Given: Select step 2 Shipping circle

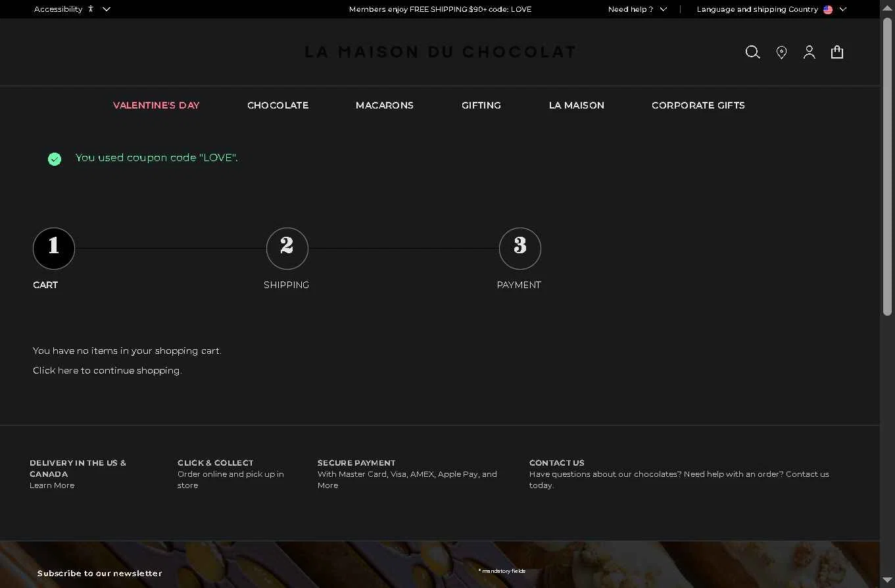Looking at the screenshot, I should pyautogui.click(x=287, y=249).
